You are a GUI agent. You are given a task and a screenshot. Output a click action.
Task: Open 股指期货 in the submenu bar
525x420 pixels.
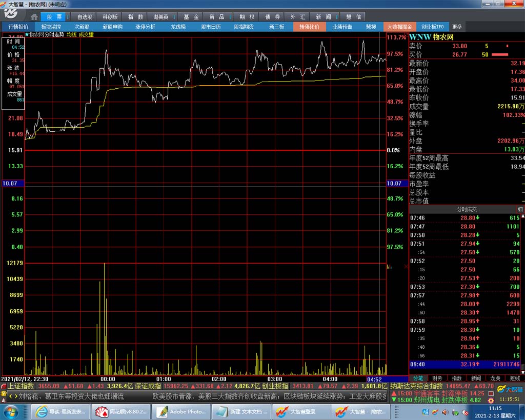coord(244,27)
